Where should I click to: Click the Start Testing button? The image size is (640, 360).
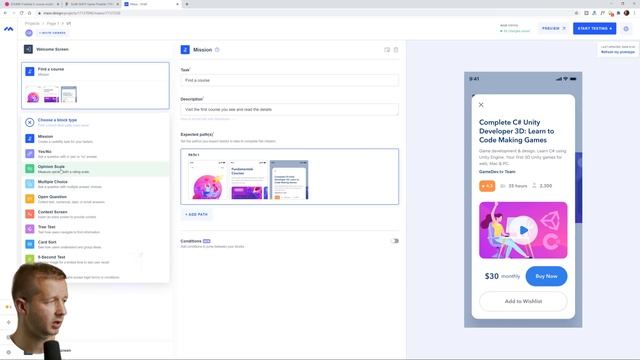point(595,29)
